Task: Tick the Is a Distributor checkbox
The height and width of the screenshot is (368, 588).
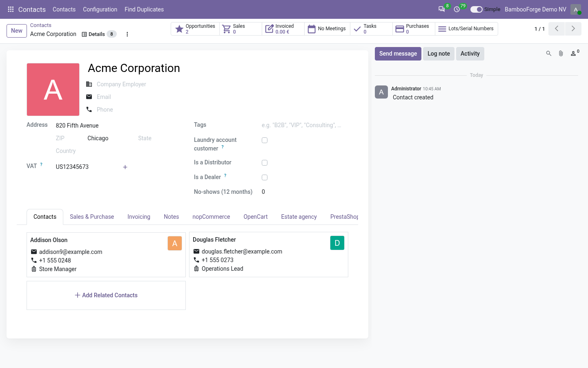Action: click(265, 163)
